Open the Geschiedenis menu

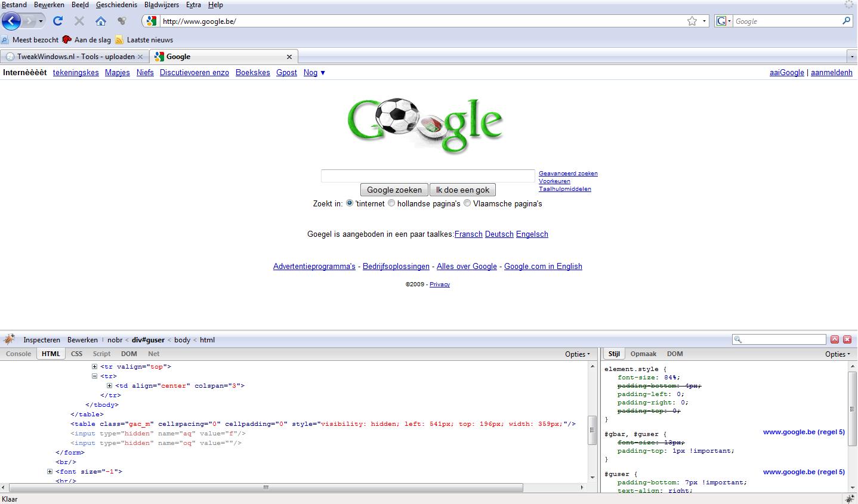pyautogui.click(x=116, y=5)
